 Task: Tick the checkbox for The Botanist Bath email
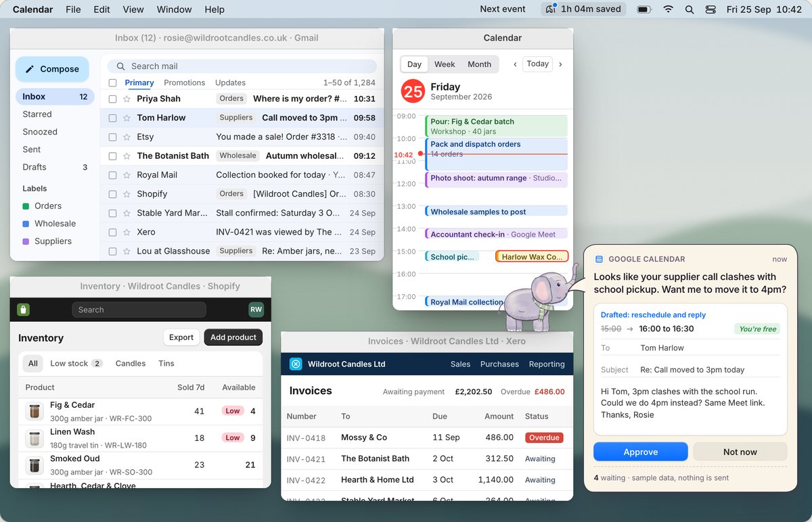pyautogui.click(x=112, y=156)
